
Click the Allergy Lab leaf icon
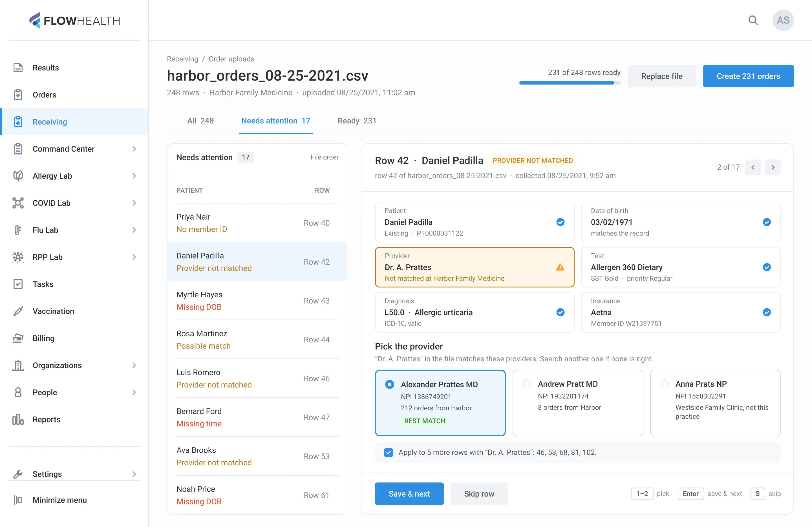(x=18, y=176)
